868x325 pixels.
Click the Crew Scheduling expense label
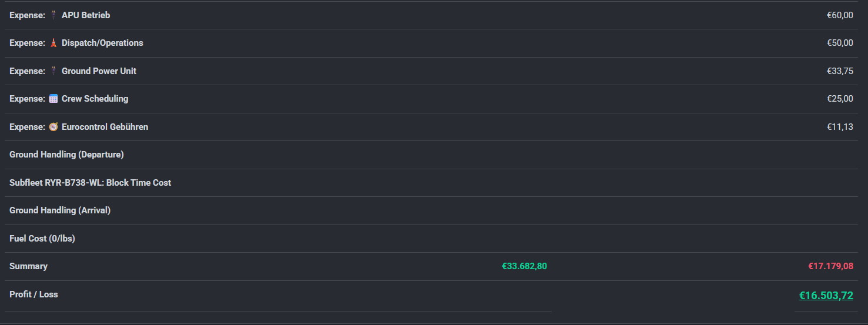95,99
